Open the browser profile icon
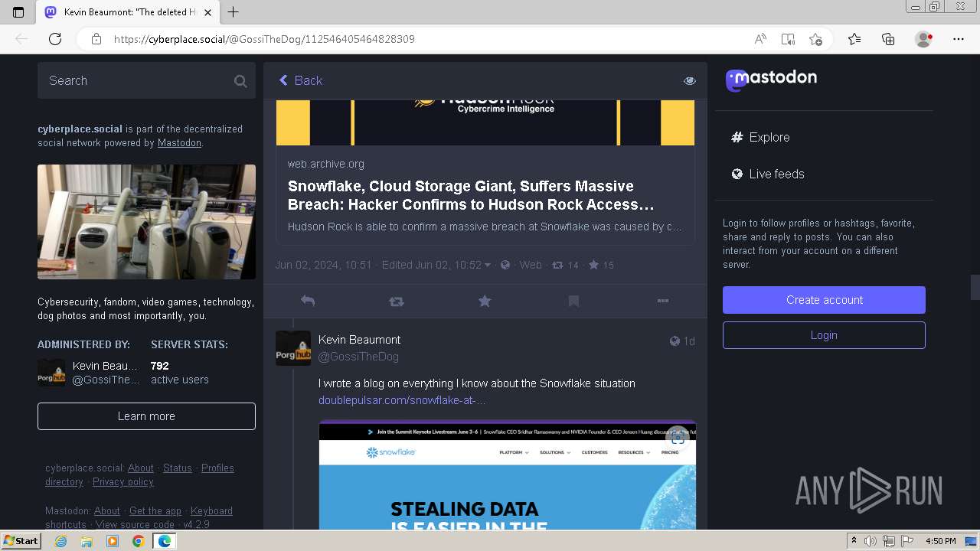Viewport: 980px width, 551px height. click(x=923, y=39)
